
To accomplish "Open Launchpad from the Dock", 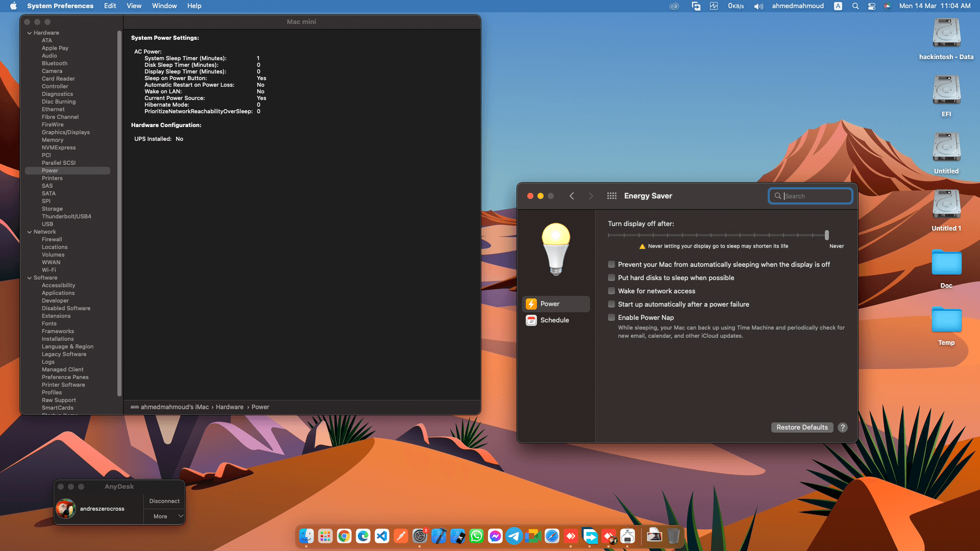I will [x=325, y=536].
